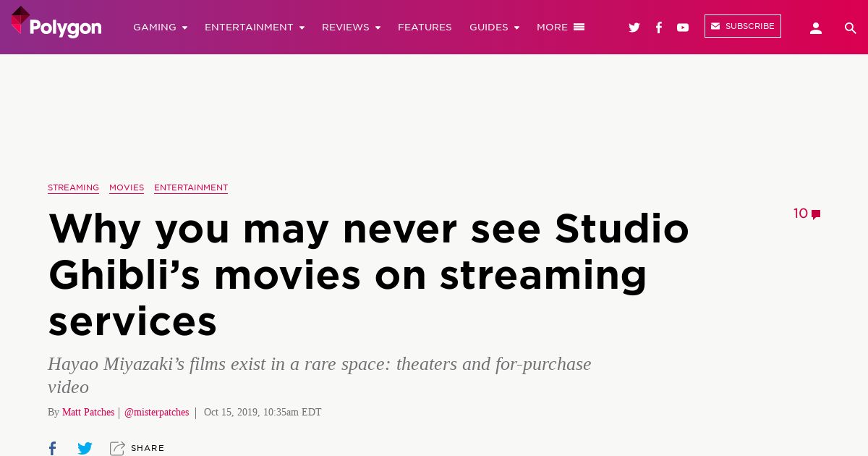The image size is (868, 456).
Task: Share article on Facebook icon
Action: pyautogui.click(x=52, y=448)
